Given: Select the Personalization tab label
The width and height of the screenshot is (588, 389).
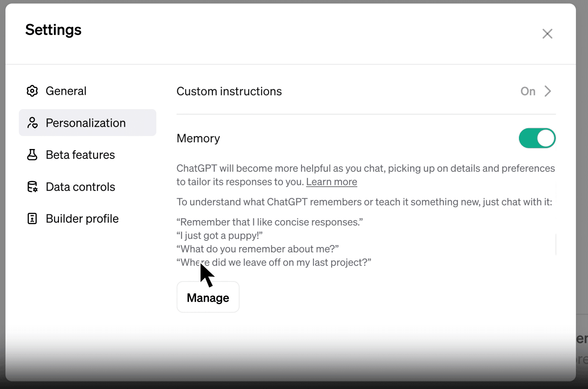Looking at the screenshot, I should [86, 123].
